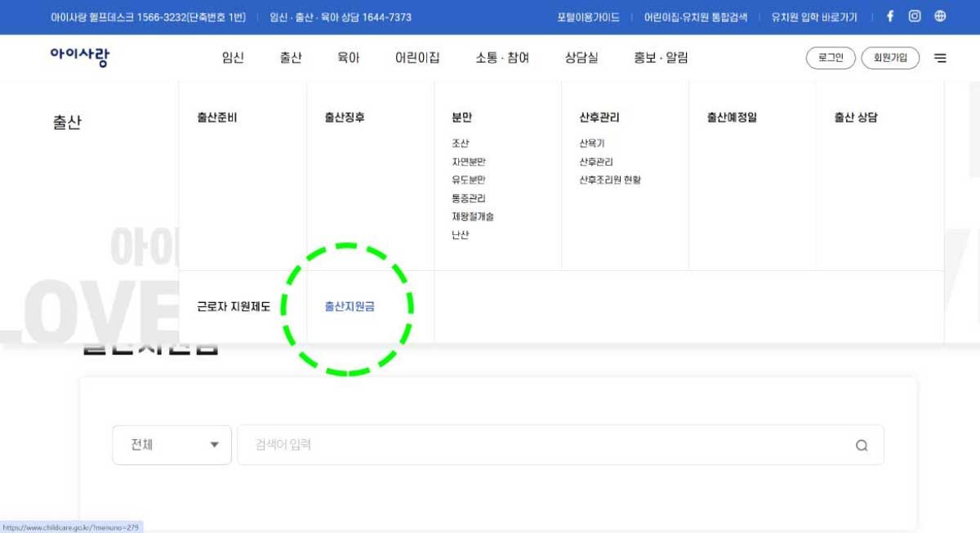The image size is (980, 533).
Task: Open the 육아 menu
Action: [348, 57]
